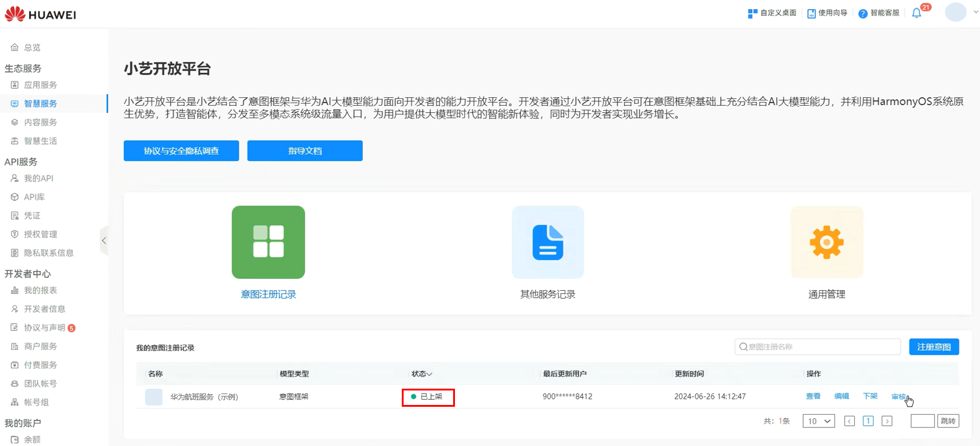Click the 指导文档 button
The width and height of the screenshot is (980, 446).
[305, 151]
